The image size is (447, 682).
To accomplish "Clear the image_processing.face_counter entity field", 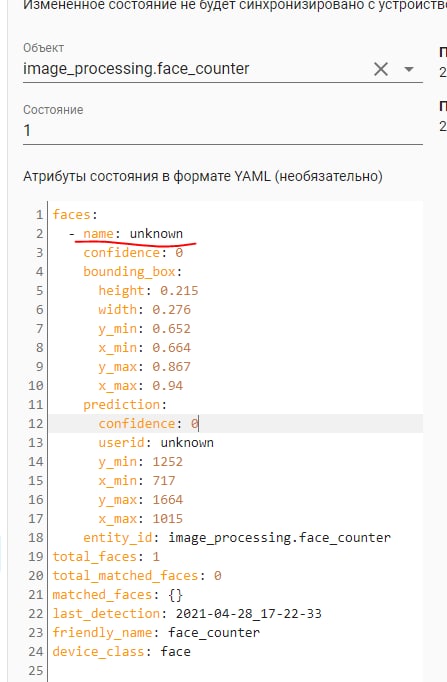I will (x=381, y=69).
